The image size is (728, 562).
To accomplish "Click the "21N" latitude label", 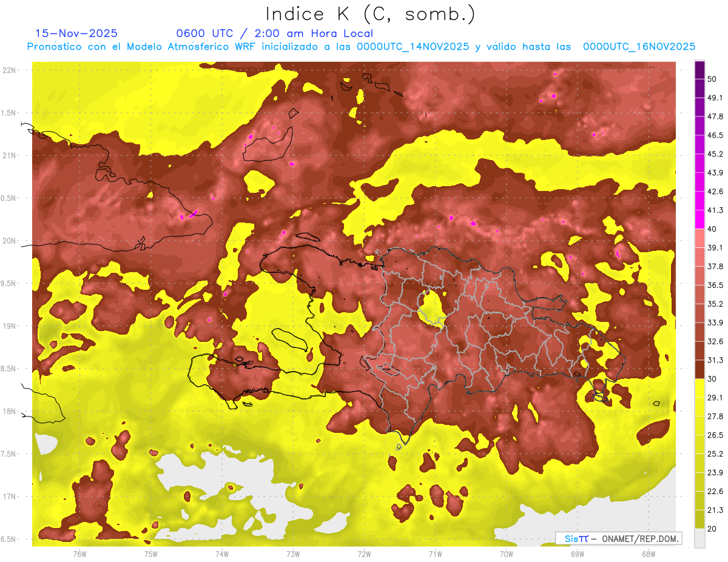I will pos(9,155).
